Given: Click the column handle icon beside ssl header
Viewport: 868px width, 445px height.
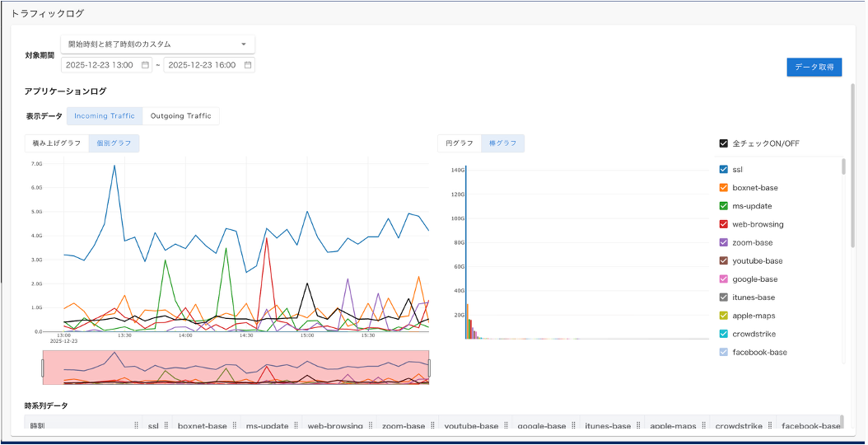Looking at the screenshot, I should coord(166,426).
